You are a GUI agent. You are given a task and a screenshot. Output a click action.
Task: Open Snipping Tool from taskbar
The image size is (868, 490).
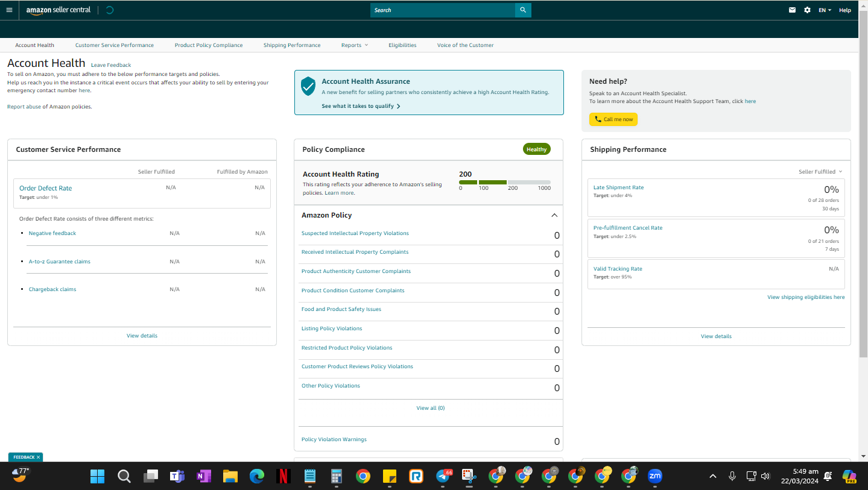469,476
